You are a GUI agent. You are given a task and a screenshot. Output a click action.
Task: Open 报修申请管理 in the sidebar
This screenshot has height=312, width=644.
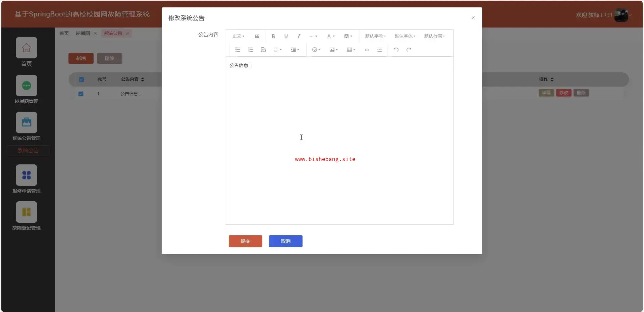[26, 179]
